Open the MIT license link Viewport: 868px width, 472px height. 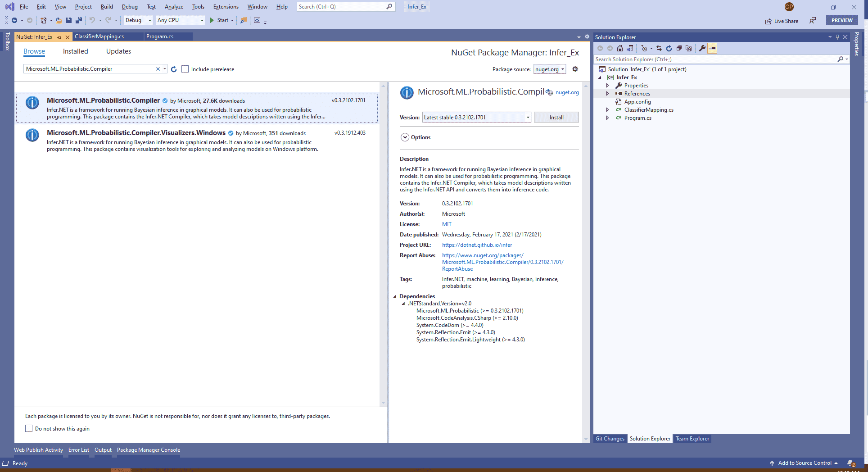(x=447, y=224)
